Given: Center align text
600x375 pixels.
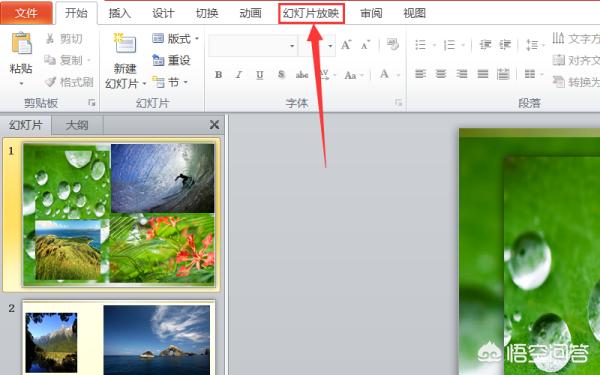Looking at the screenshot, I should (x=441, y=73).
